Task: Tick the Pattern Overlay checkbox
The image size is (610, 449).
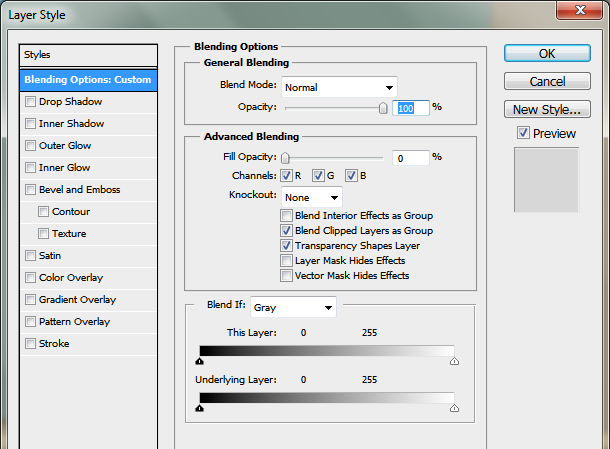Action: click(30, 321)
